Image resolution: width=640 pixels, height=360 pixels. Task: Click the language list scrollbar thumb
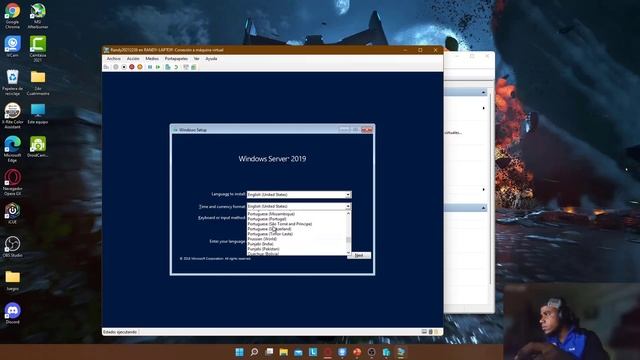(349, 240)
